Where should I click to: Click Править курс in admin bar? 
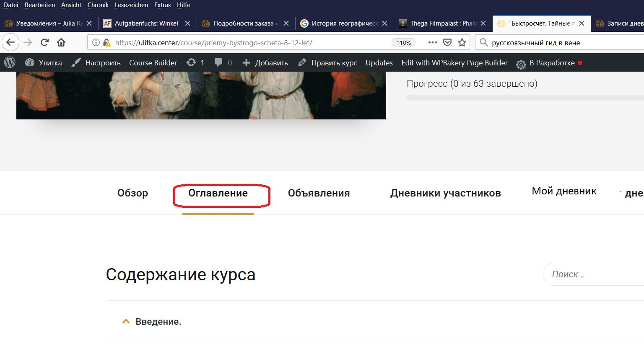(x=328, y=62)
